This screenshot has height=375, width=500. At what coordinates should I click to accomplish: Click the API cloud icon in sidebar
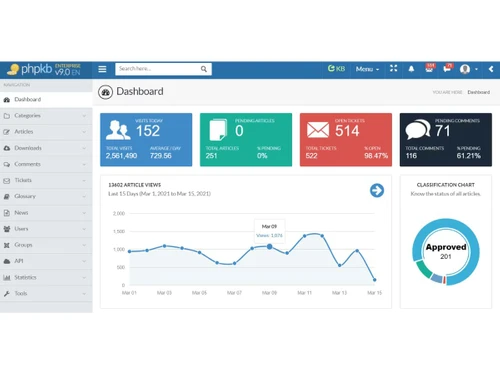pos(7,261)
